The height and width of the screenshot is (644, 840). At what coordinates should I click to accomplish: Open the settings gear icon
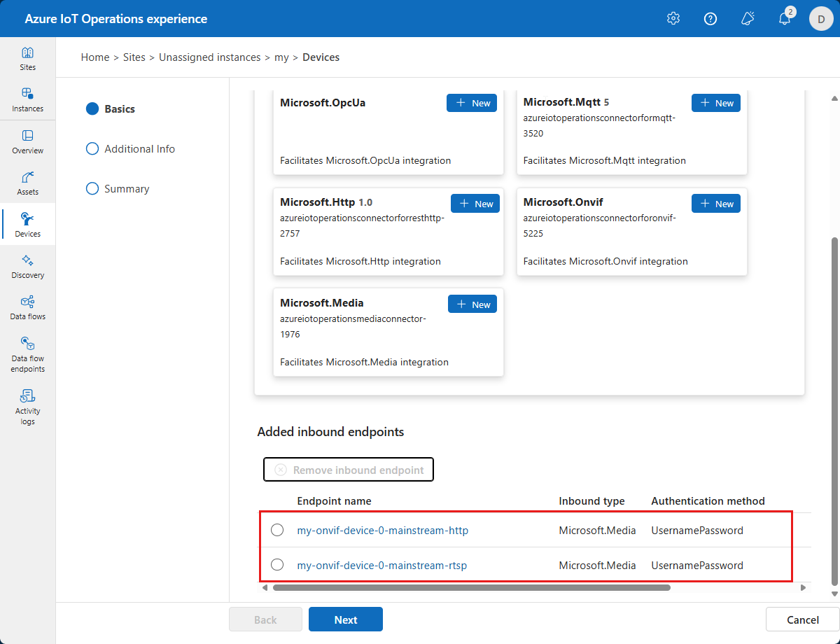[673, 19]
